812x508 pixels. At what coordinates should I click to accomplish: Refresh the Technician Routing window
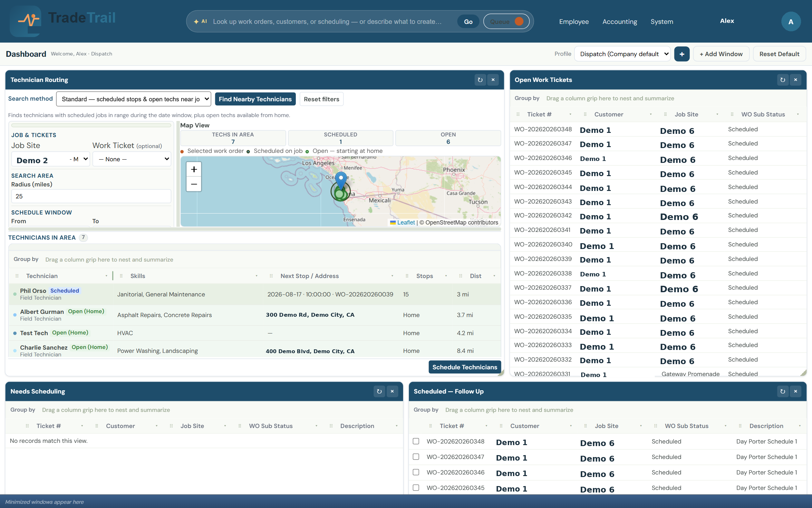pyautogui.click(x=480, y=80)
